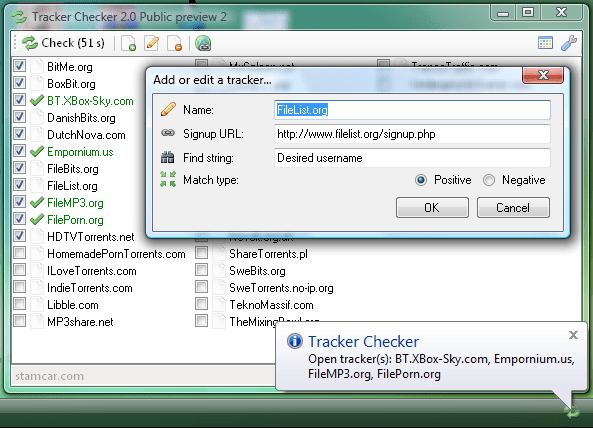Select the Positive match type radio button
Screen dimensions: 593x428
pyautogui.click(x=421, y=180)
